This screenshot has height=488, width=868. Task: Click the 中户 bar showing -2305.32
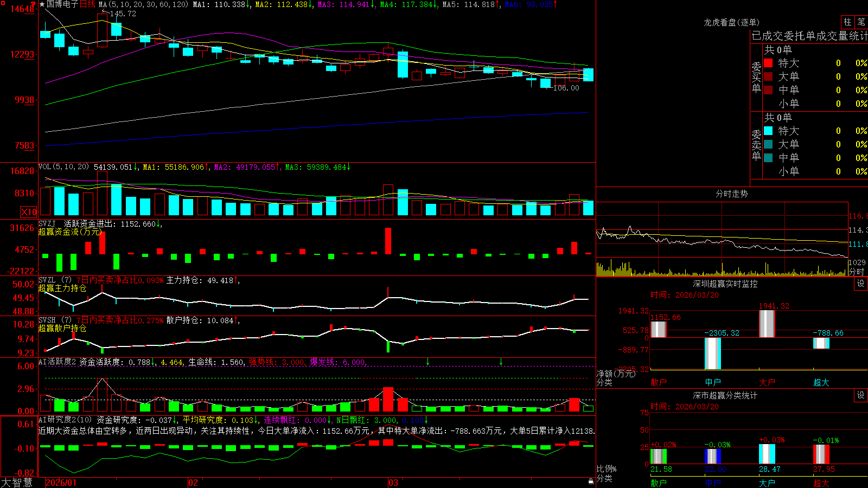click(712, 354)
